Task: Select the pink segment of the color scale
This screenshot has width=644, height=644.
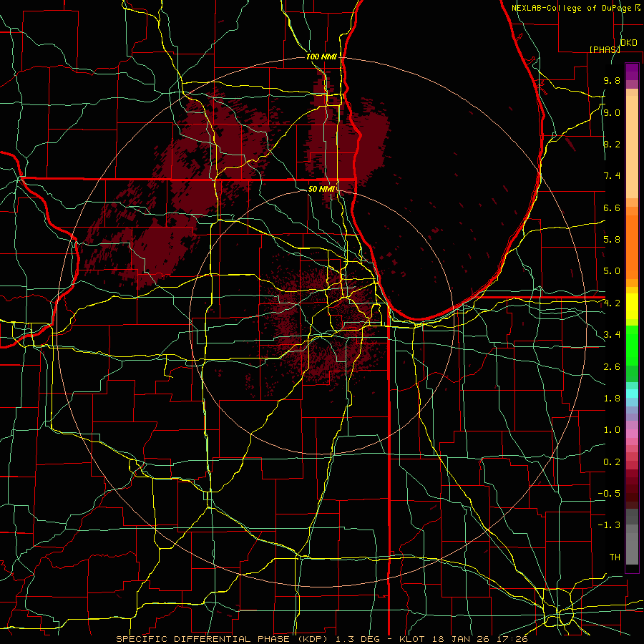Action: (x=632, y=434)
